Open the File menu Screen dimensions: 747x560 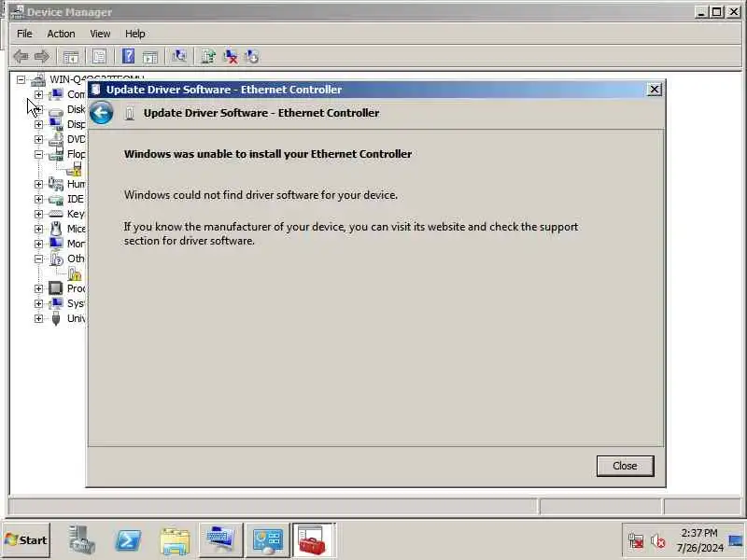point(24,34)
